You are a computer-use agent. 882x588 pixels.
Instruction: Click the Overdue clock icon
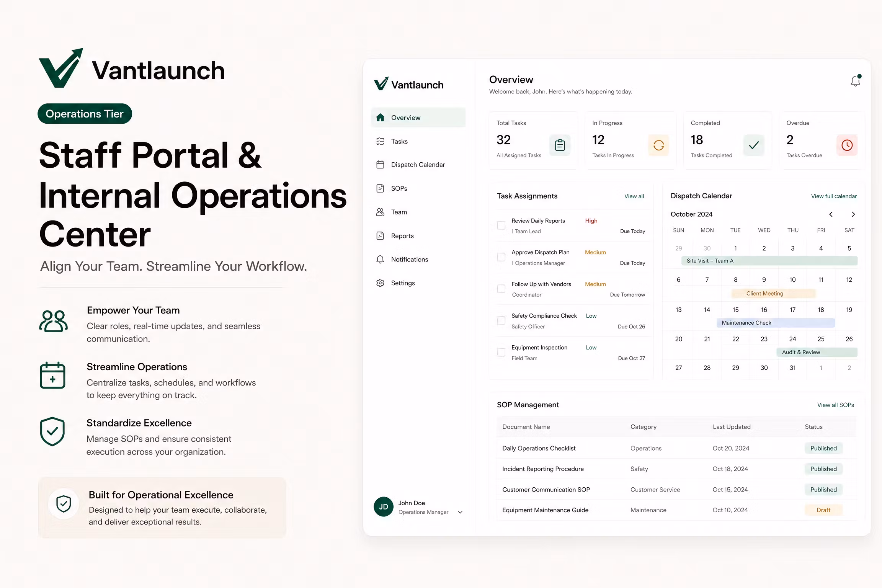[x=847, y=145]
